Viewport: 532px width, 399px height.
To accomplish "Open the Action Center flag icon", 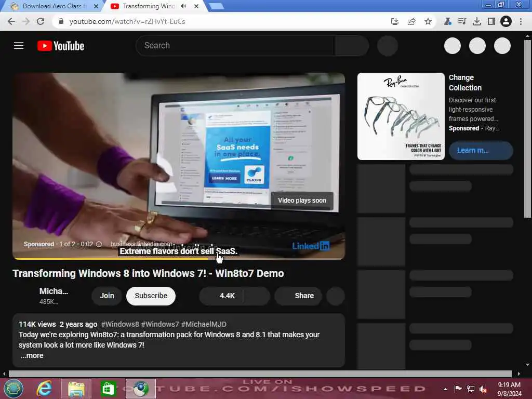I will tap(458, 389).
